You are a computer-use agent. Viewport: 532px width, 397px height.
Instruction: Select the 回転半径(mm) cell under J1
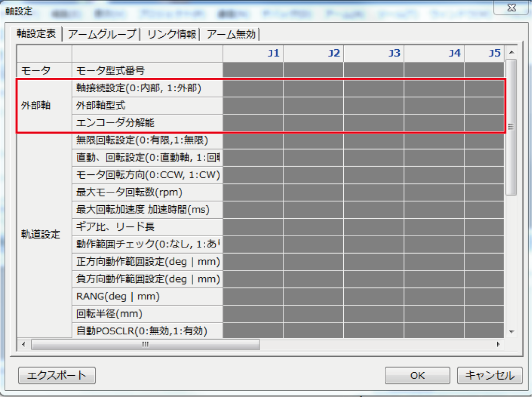point(253,314)
